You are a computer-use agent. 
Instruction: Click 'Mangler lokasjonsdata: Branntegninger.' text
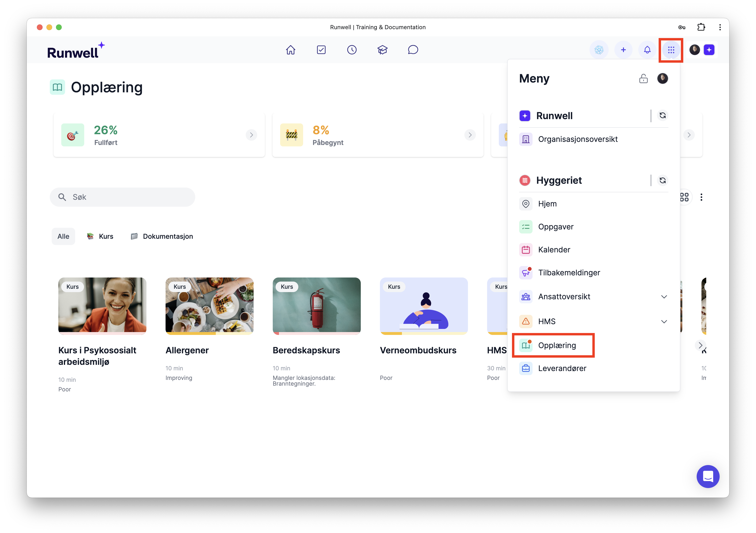[x=304, y=381]
